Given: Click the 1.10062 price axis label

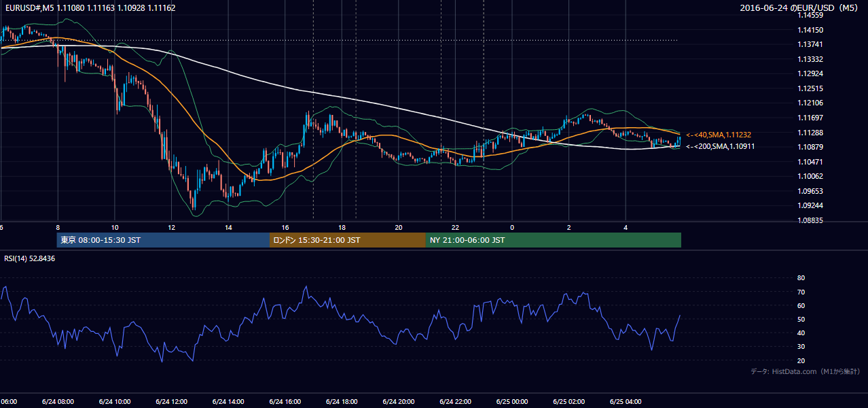Looking at the screenshot, I should coord(812,176).
